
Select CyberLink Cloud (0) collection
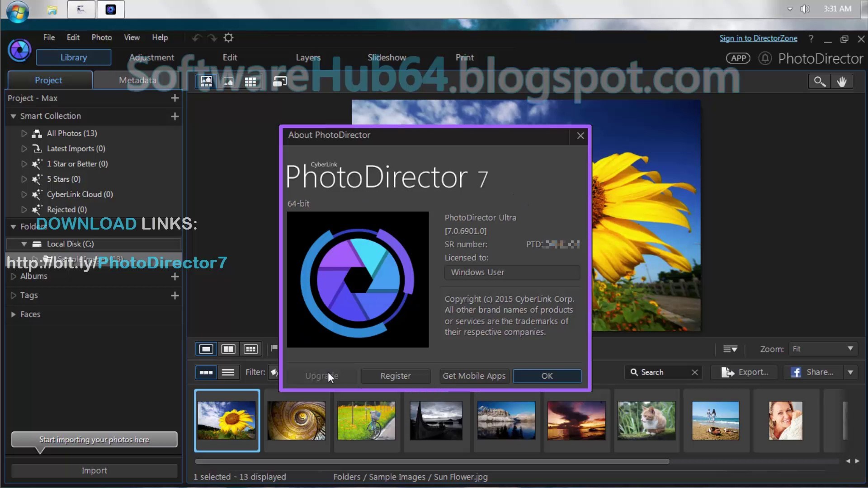[80, 195]
